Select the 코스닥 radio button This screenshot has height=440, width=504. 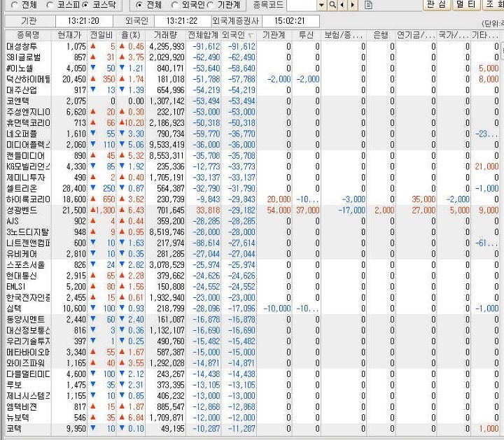[x=85, y=5]
